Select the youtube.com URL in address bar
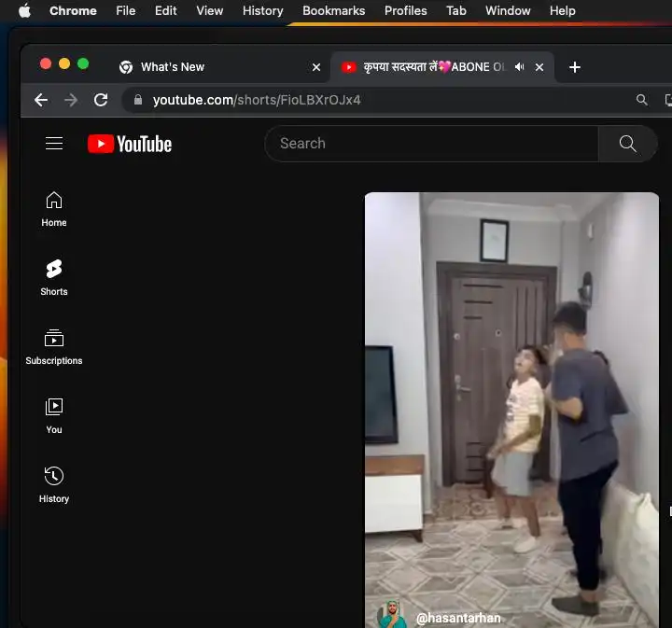The width and height of the screenshot is (672, 628). click(x=257, y=100)
